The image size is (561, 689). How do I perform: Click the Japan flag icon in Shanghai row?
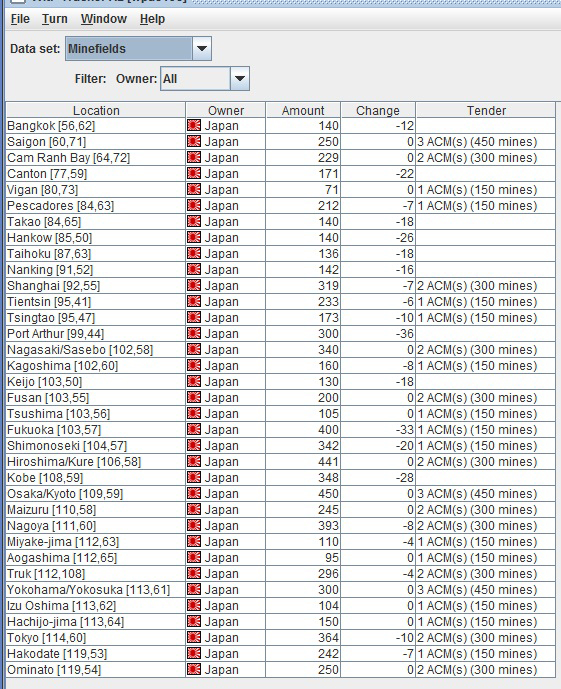coord(194,286)
